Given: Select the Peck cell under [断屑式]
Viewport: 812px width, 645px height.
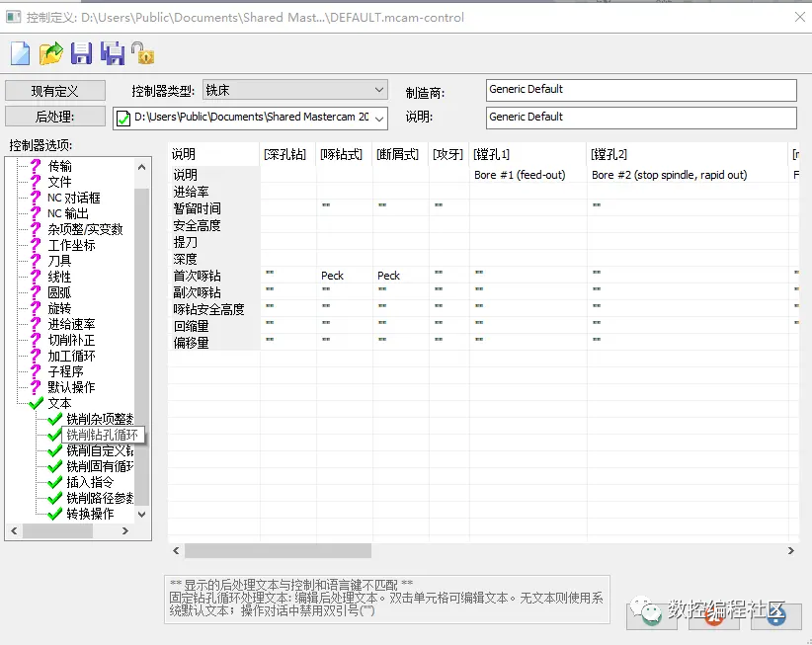Looking at the screenshot, I should (x=388, y=276).
